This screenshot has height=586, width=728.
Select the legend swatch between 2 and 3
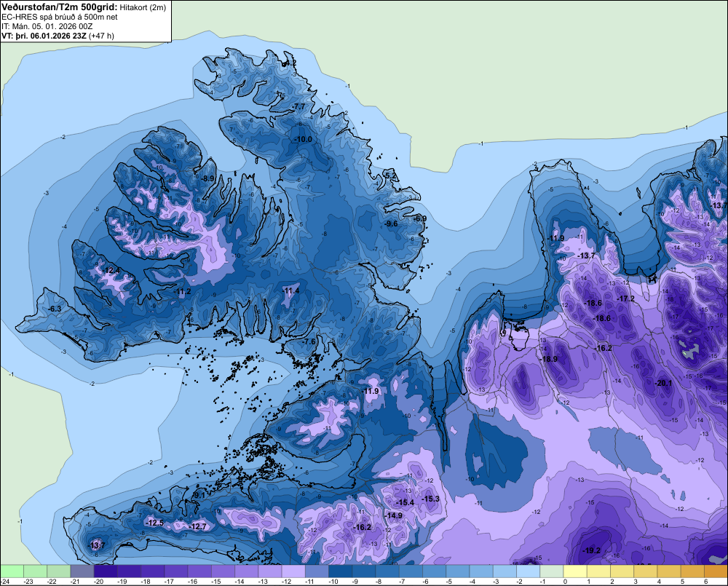(622, 571)
